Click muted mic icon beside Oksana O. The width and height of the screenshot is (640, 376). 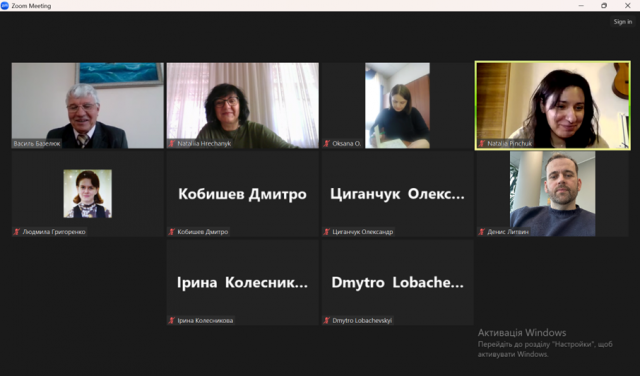point(327,143)
